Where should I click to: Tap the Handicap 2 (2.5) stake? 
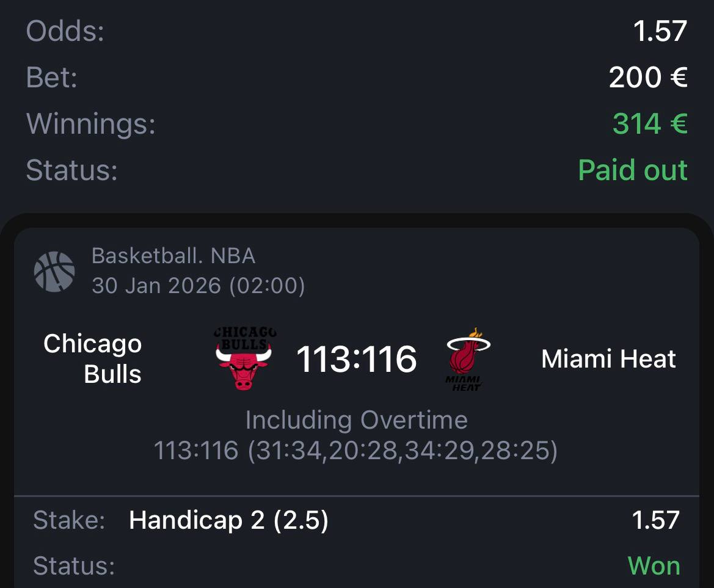(228, 520)
